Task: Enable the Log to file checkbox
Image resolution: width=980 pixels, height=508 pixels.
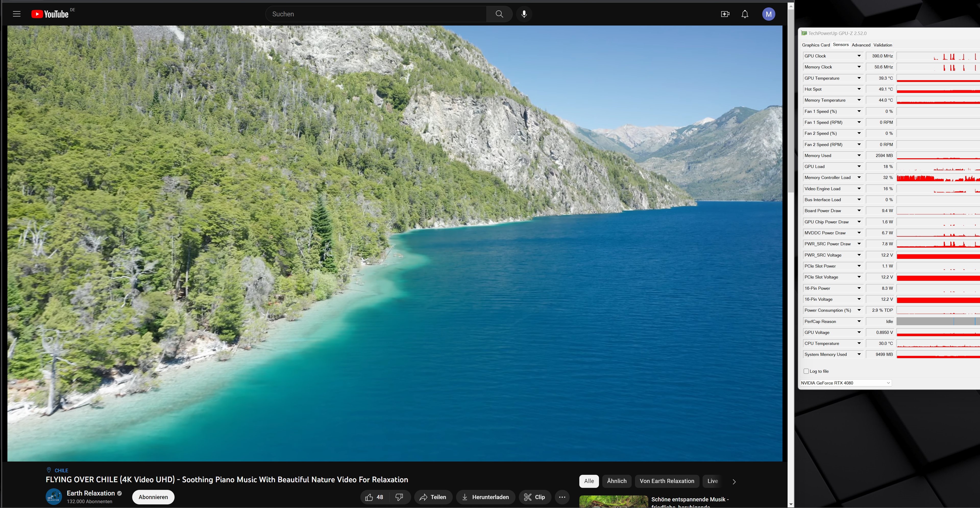Action: [806, 371]
